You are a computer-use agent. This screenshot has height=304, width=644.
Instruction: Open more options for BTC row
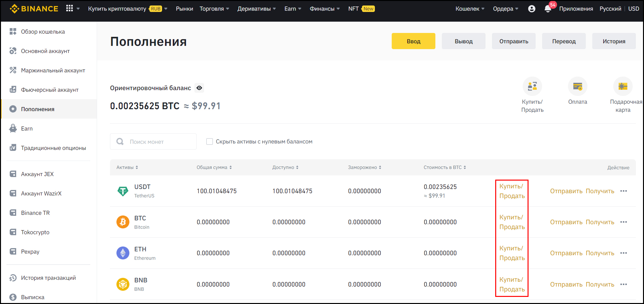624,222
